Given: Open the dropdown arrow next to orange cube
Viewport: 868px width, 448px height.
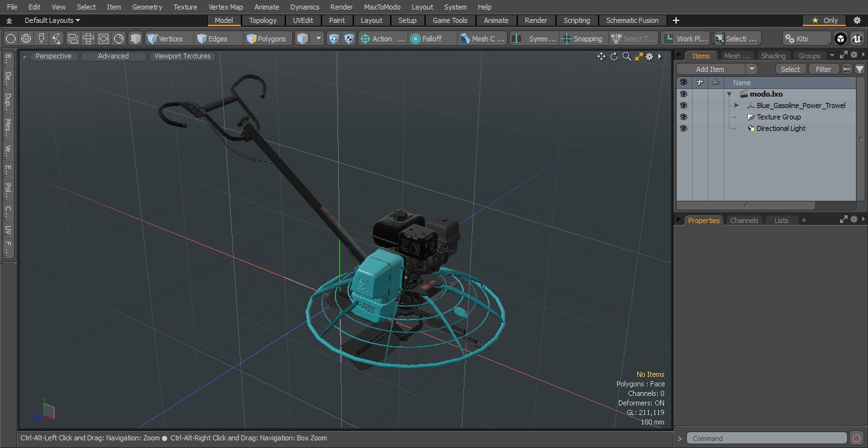Looking at the screenshot, I should coord(318,39).
